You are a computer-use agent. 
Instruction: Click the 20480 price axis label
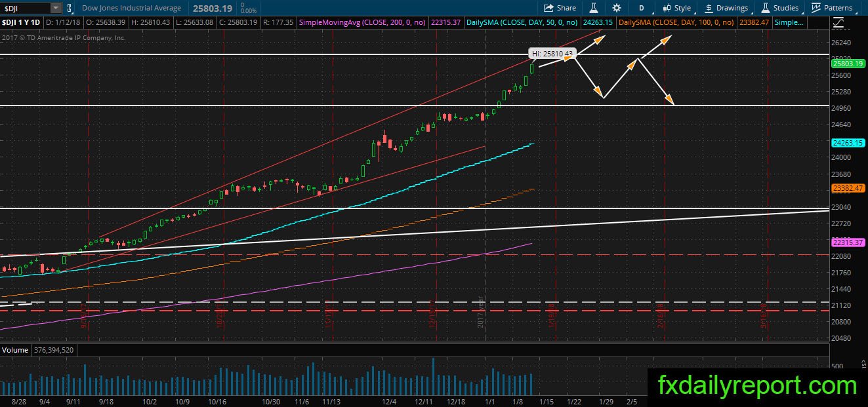(842, 339)
